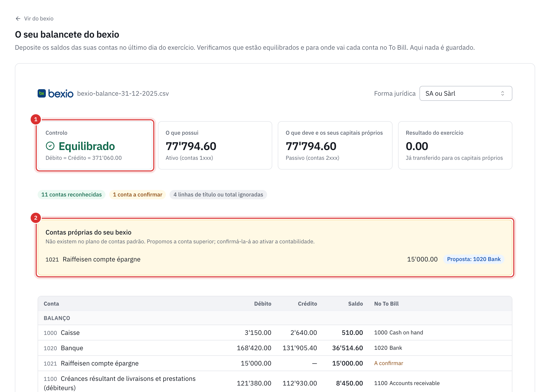Screen dimensions: 550x392
Task: Click the 0.00 Resultado do exercício value
Action: 417,146
